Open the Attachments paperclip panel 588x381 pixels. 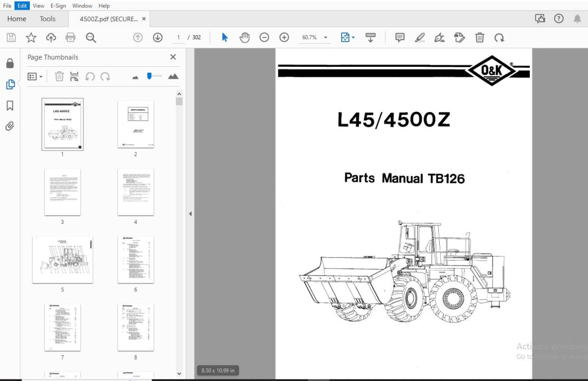[x=10, y=126]
